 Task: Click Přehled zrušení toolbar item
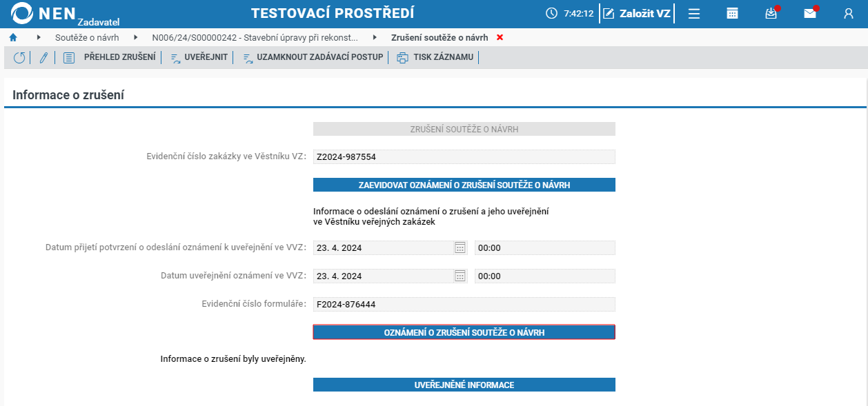coord(110,57)
